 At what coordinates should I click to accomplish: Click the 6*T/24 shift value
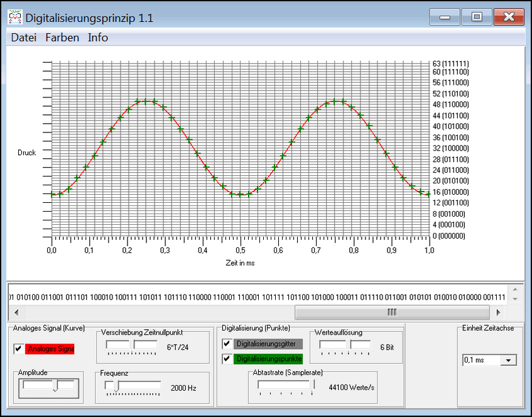point(178,347)
